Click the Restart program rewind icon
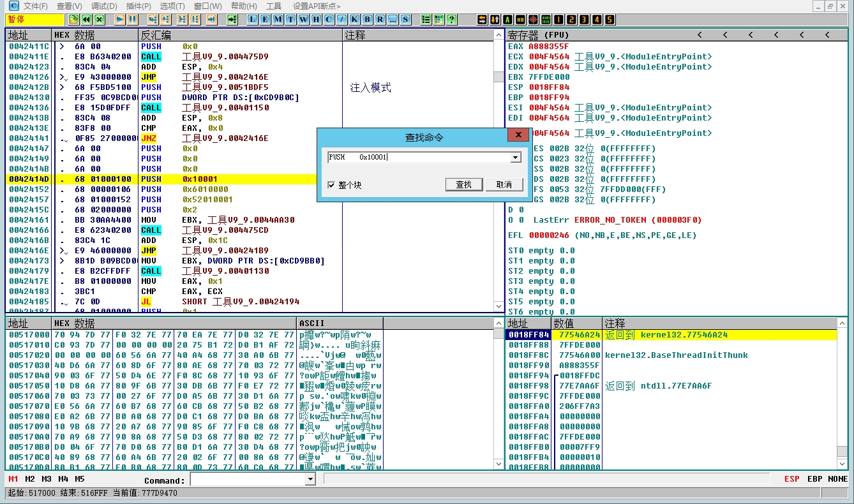Screen dimensions: 854x504 (86, 20)
